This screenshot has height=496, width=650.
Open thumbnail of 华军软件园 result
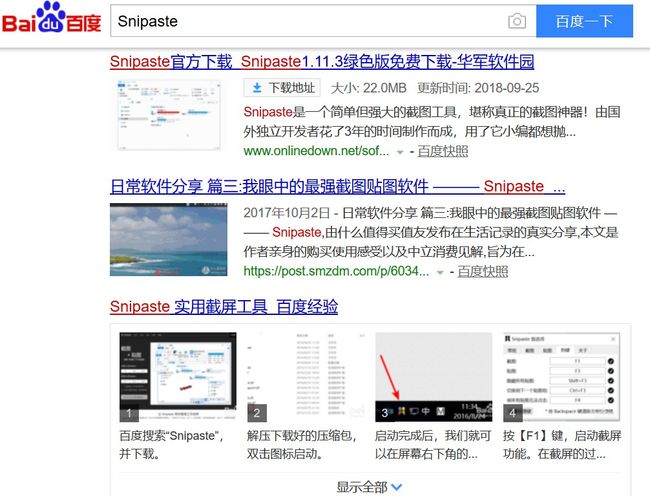tap(168, 115)
